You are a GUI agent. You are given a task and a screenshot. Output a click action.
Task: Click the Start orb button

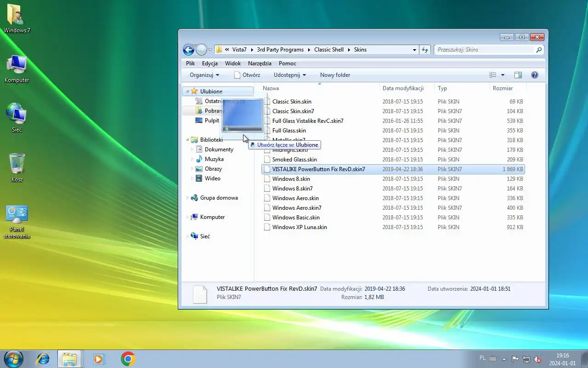[x=13, y=359]
